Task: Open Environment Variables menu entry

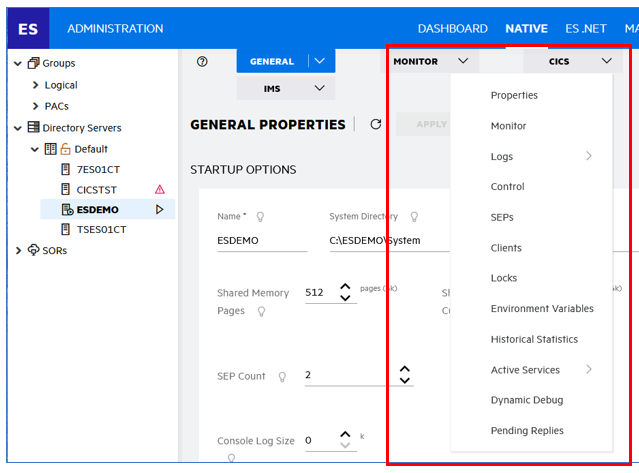Action: point(542,308)
